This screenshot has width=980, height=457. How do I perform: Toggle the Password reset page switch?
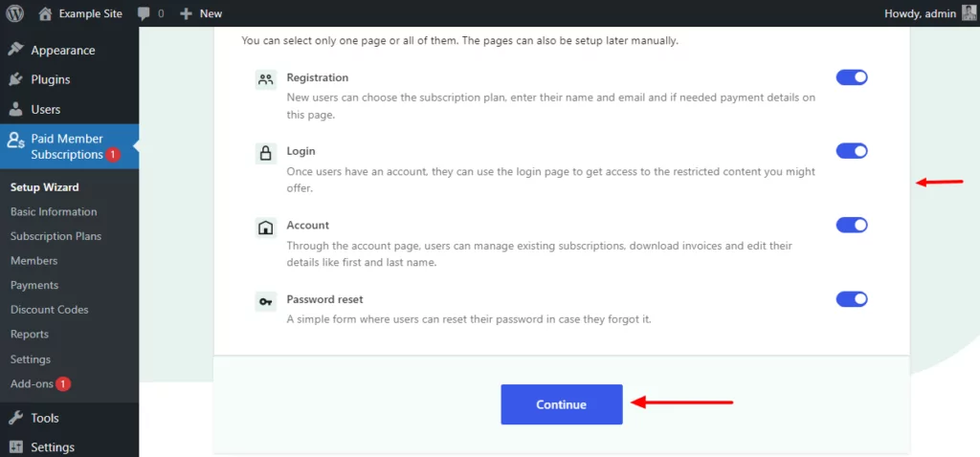[852, 299]
